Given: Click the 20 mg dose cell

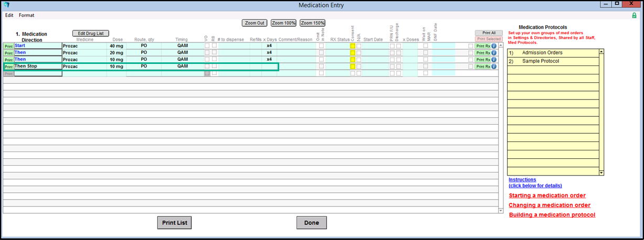Looking at the screenshot, I should (x=116, y=53).
